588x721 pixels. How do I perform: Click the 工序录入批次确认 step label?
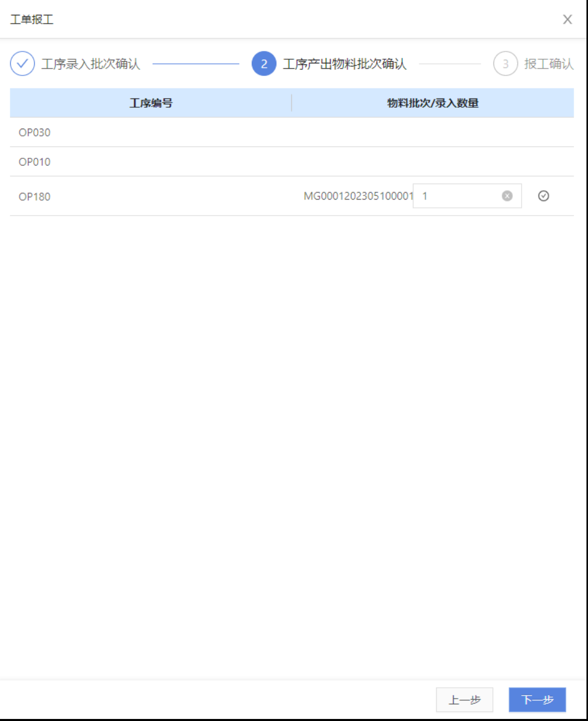pyautogui.click(x=91, y=64)
